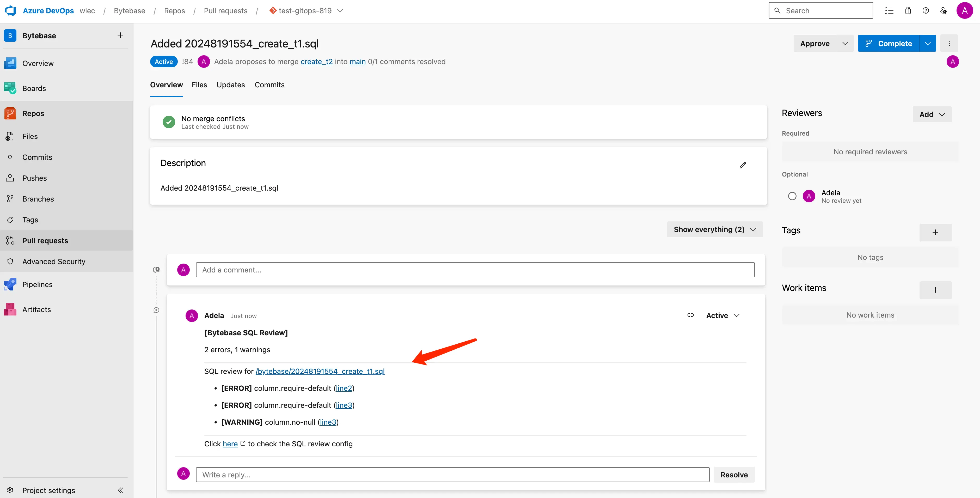980x498 pixels.
Task: Open the Help question mark icon
Action: pos(926,10)
